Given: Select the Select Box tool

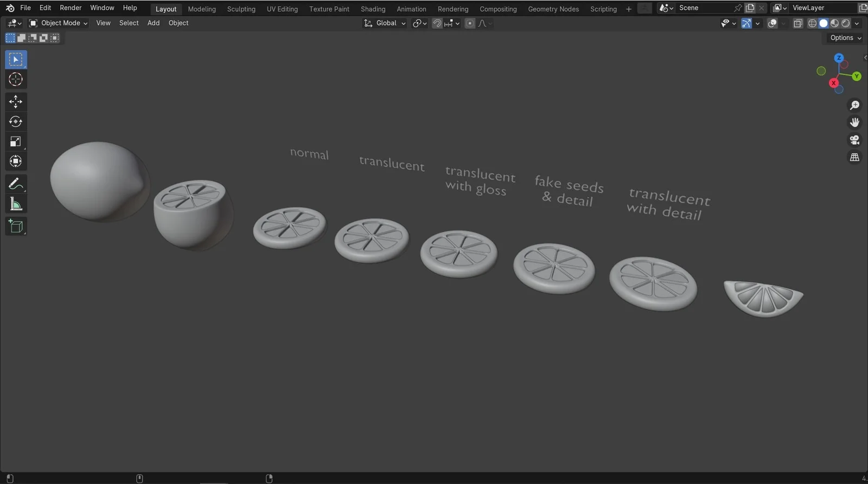Looking at the screenshot, I should [x=16, y=60].
